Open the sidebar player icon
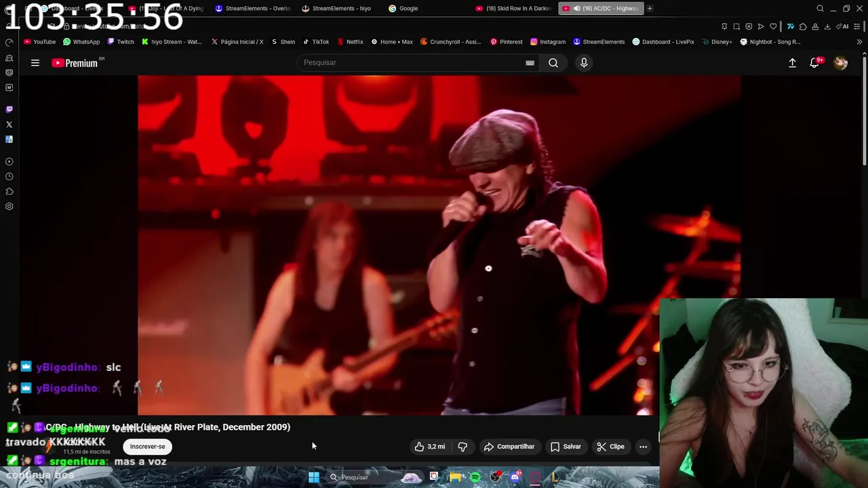868x488 pixels. (9, 161)
